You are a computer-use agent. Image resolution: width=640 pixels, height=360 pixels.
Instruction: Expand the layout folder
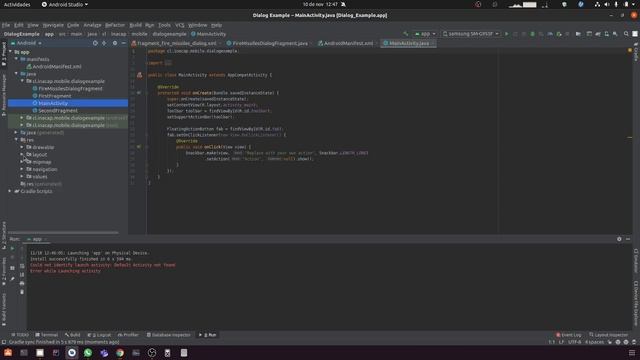tap(22, 154)
